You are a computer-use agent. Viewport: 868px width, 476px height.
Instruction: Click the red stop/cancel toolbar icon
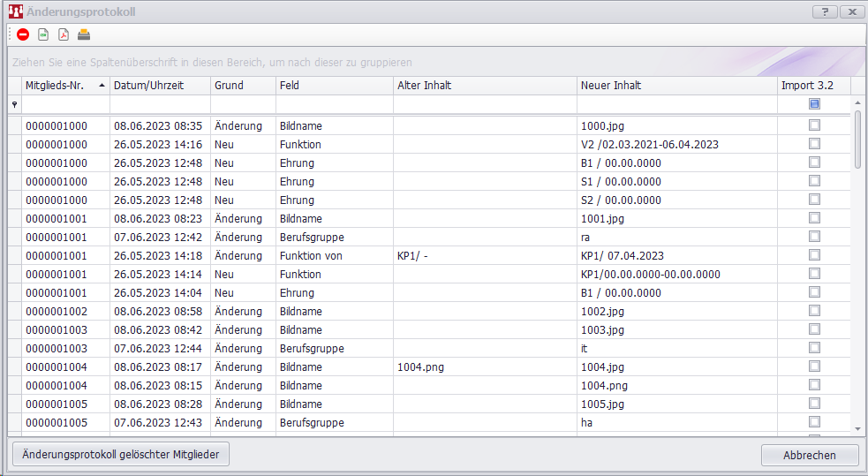click(x=23, y=35)
